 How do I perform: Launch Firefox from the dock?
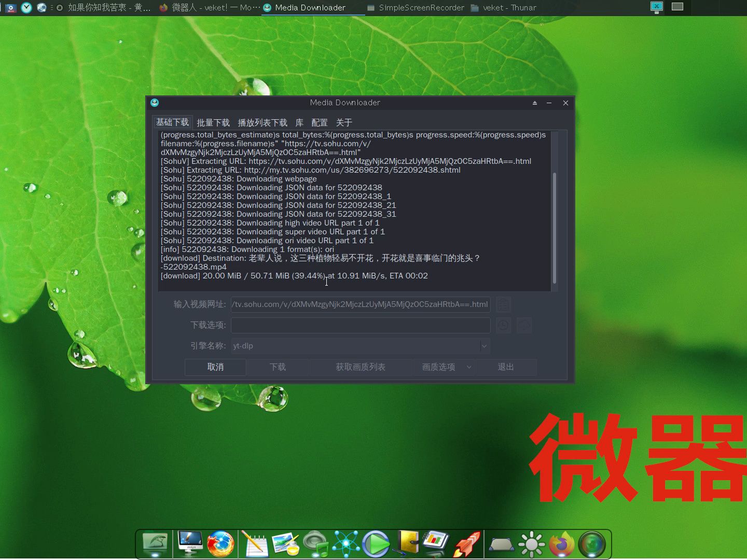(x=221, y=544)
